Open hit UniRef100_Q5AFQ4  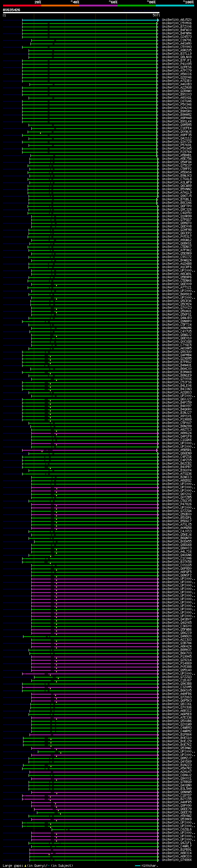(x=177, y=162)
